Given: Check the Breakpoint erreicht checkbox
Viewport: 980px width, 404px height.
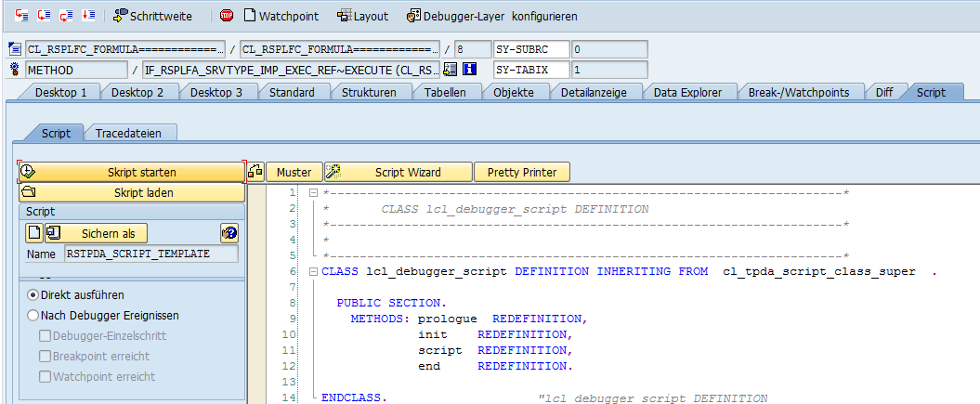Looking at the screenshot, I should pos(45,356).
